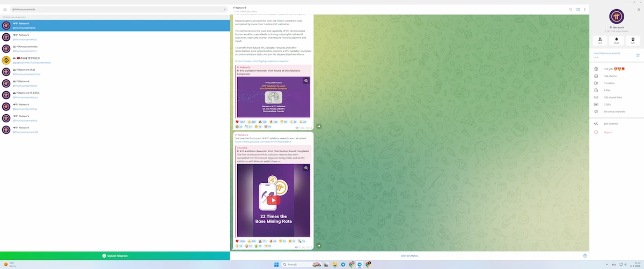
Task: Zoom the KYC Validator Rewards image preview
Action: point(306,81)
